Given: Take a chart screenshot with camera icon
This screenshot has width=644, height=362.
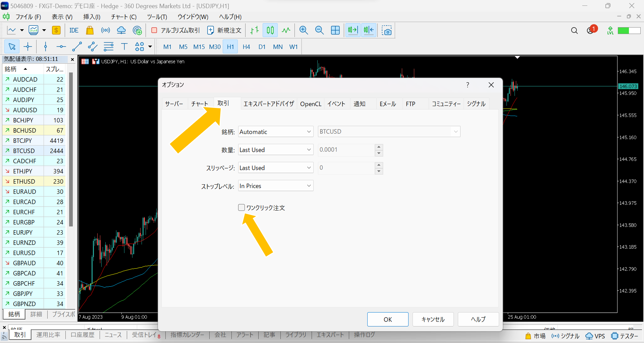Looking at the screenshot, I should click(387, 31).
